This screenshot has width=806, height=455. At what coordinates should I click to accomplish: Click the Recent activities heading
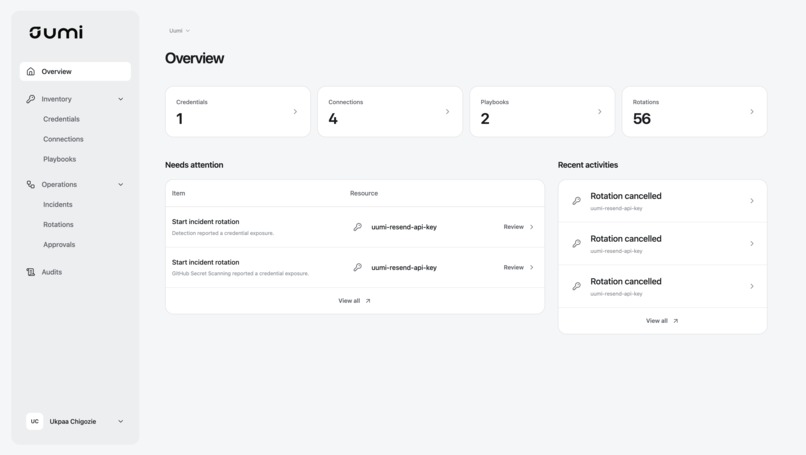tap(588, 165)
